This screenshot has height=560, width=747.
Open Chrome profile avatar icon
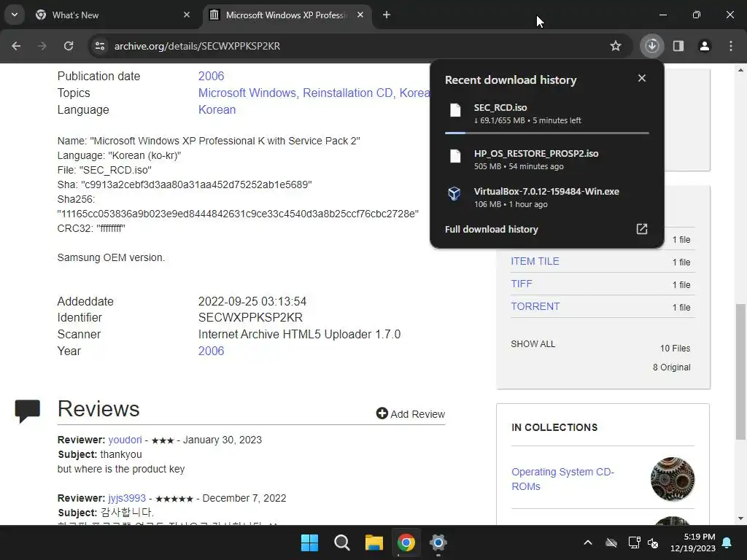705,46
